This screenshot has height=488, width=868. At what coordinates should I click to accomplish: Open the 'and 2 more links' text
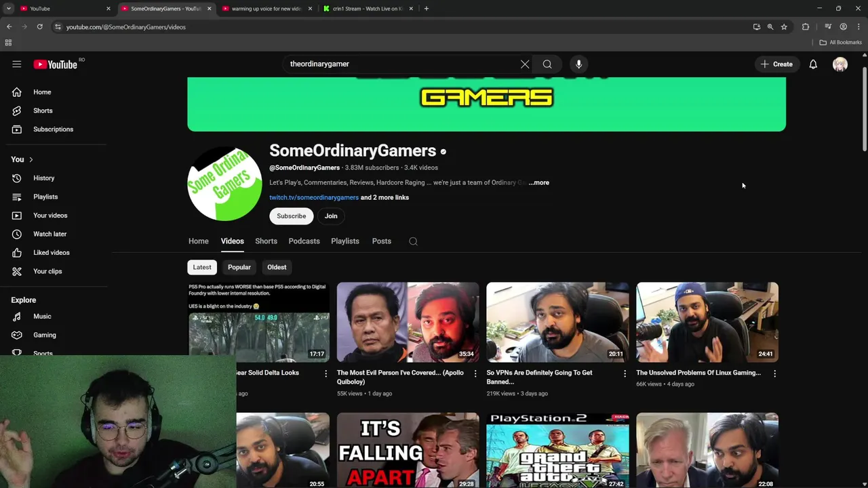pyautogui.click(x=385, y=197)
